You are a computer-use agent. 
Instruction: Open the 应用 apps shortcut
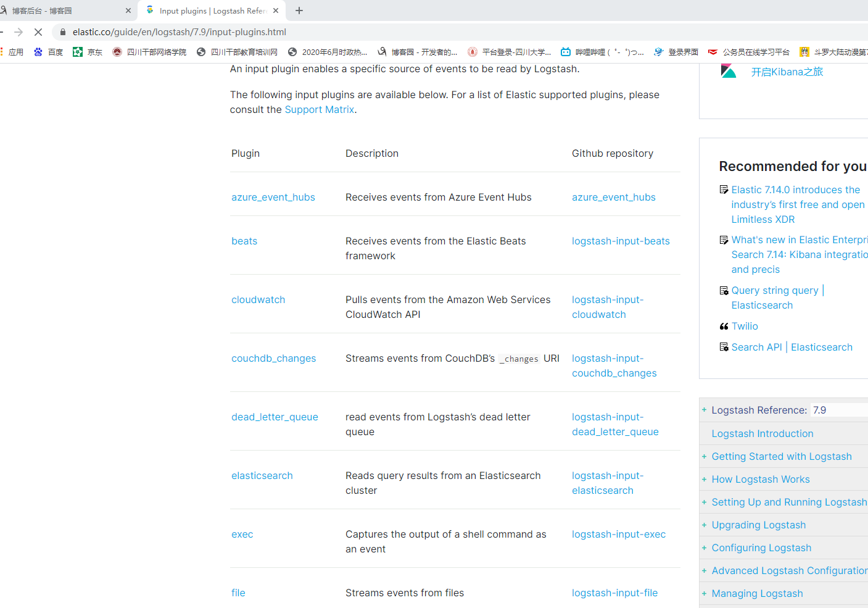click(x=12, y=52)
